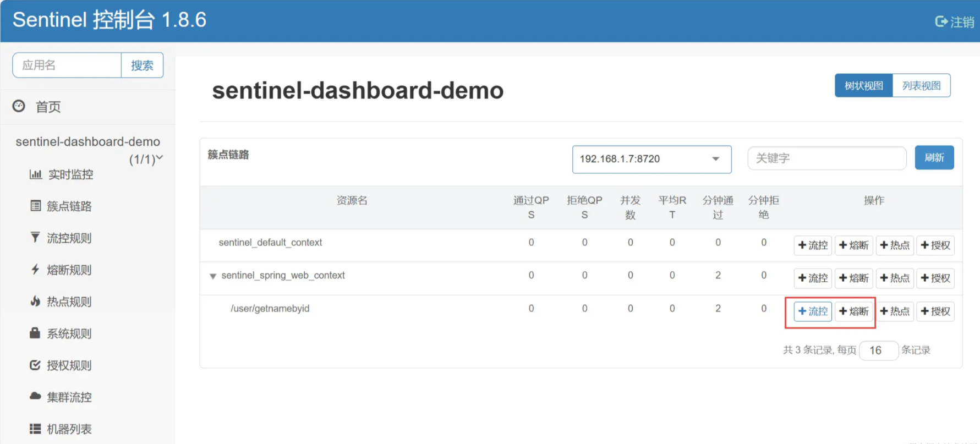Image resolution: width=980 pixels, height=444 pixels.
Task: Switch to 树状视图 tree view
Action: pos(863,85)
